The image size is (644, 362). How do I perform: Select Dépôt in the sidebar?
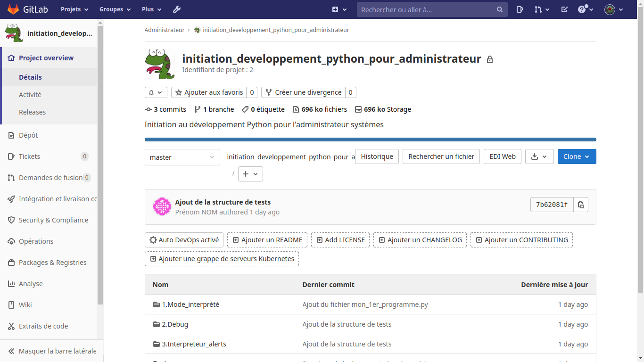tap(28, 135)
